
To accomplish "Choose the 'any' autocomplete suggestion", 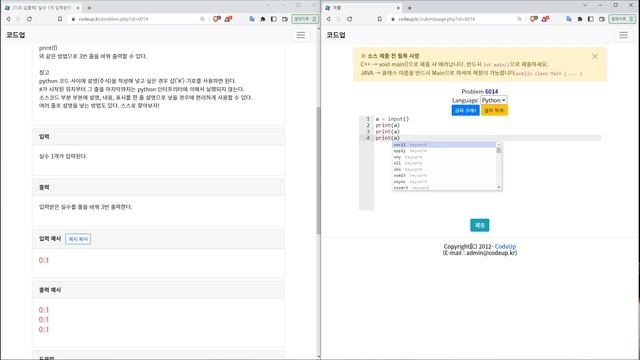I will click(x=444, y=157).
